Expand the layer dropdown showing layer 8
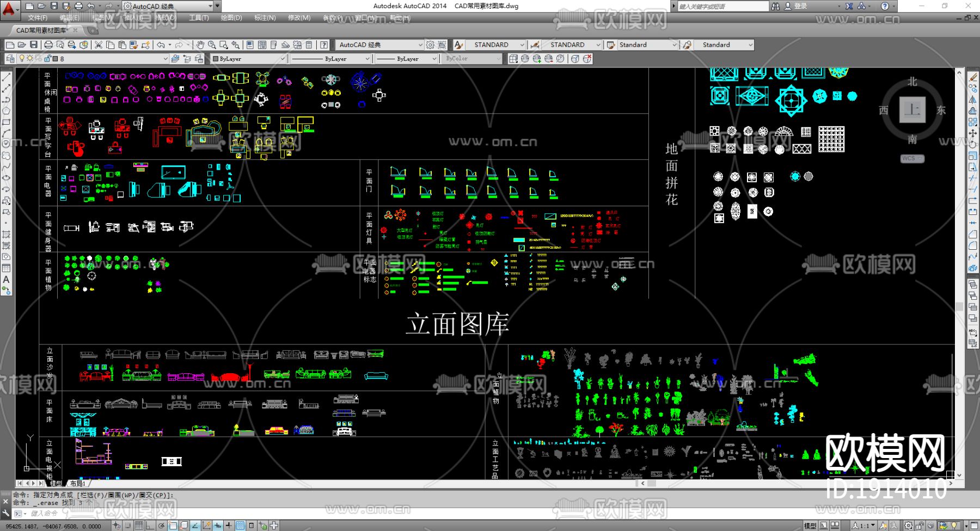This screenshot has height=531, width=980. [x=165, y=59]
